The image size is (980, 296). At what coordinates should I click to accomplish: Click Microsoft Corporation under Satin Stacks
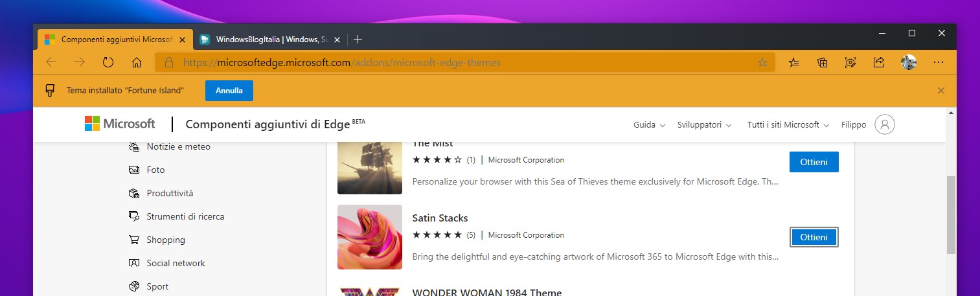[526, 235]
